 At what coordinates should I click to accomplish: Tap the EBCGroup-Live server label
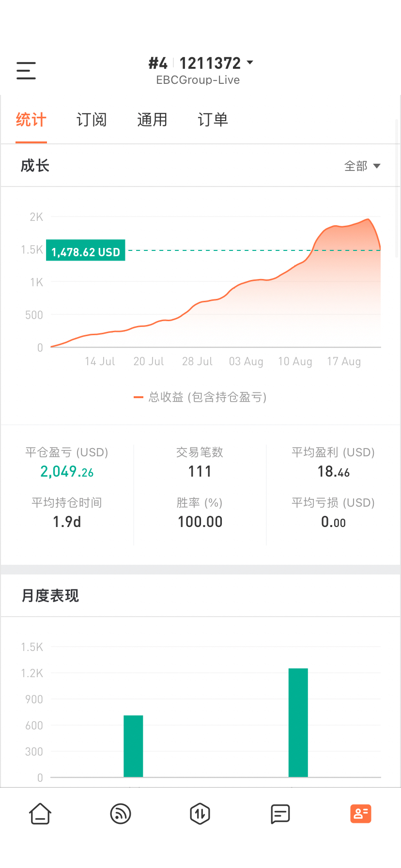(x=198, y=80)
